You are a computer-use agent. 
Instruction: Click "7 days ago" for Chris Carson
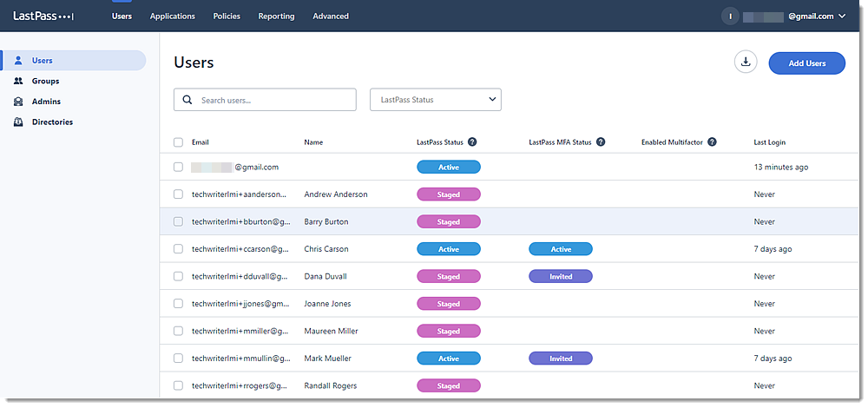point(773,249)
